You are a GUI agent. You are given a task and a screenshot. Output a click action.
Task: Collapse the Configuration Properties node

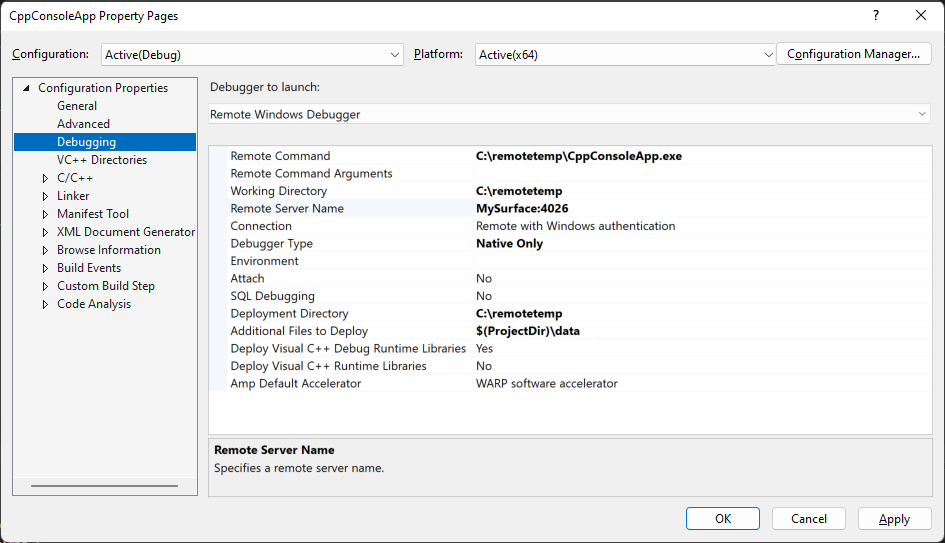(x=26, y=88)
